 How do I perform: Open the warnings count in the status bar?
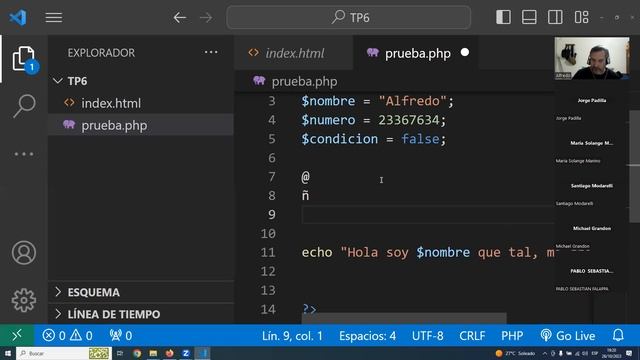tap(81, 336)
